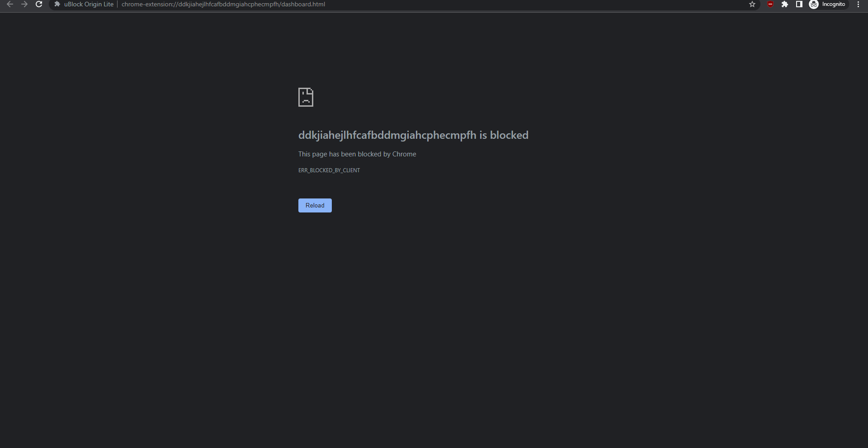The width and height of the screenshot is (868, 448).
Task: Open Chrome's side panel icon
Action: tap(799, 5)
